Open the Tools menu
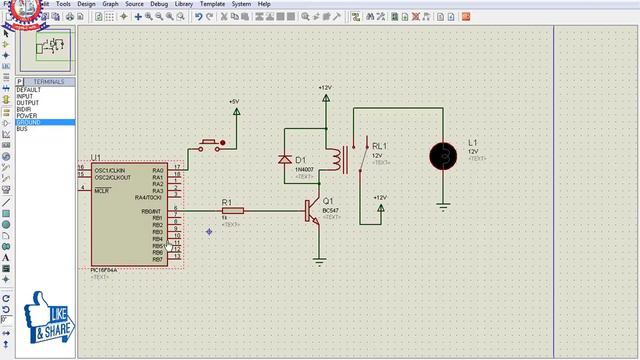 pos(63,4)
